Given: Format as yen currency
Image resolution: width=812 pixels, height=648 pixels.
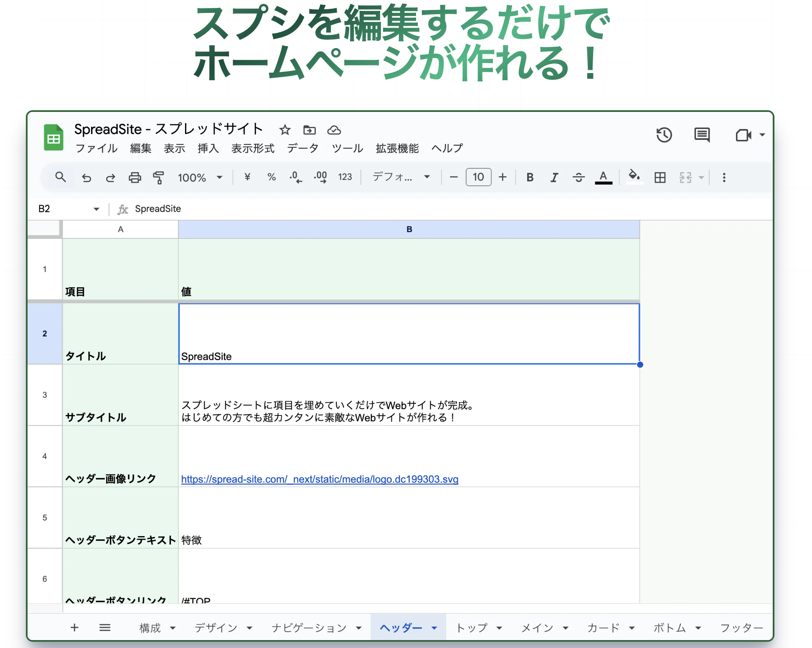Looking at the screenshot, I should pos(247,177).
